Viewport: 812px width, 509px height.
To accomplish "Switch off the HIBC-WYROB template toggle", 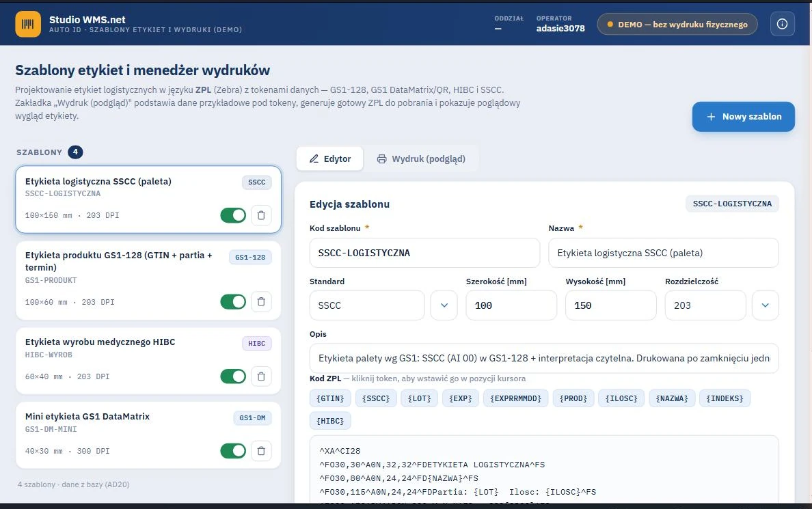I will point(233,376).
